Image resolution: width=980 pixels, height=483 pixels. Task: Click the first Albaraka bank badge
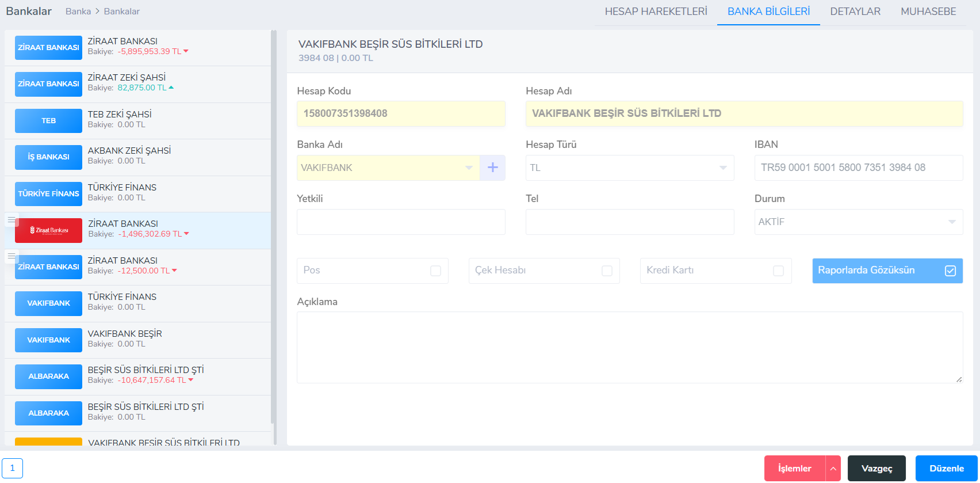(49, 376)
